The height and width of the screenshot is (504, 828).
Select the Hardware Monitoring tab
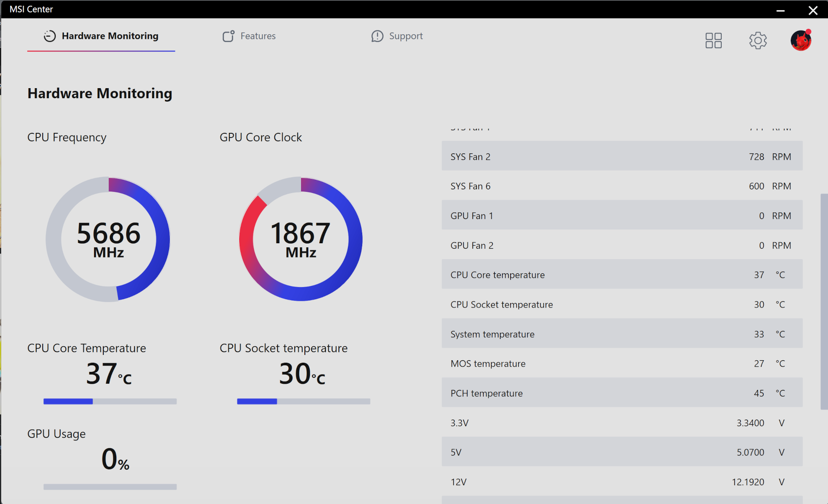pyautogui.click(x=110, y=36)
